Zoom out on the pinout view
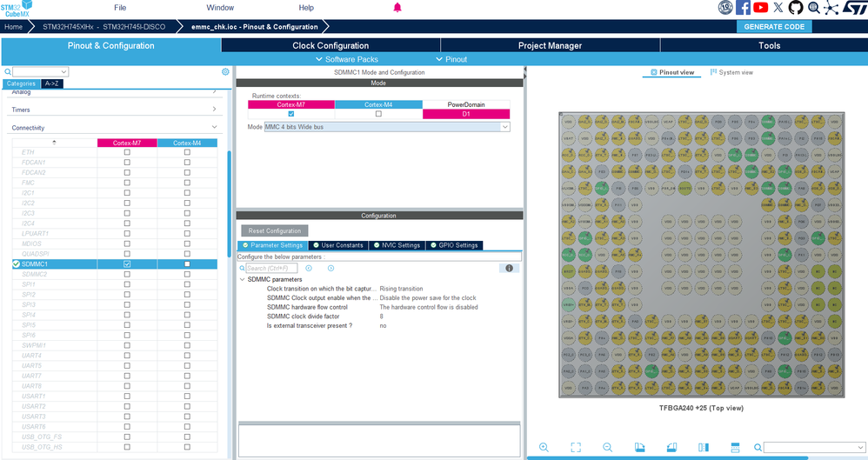Screen dimensions: 868x460 click(x=607, y=447)
